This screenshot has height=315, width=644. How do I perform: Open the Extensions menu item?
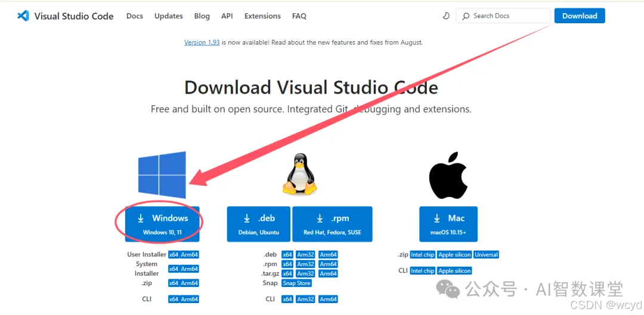point(262,16)
